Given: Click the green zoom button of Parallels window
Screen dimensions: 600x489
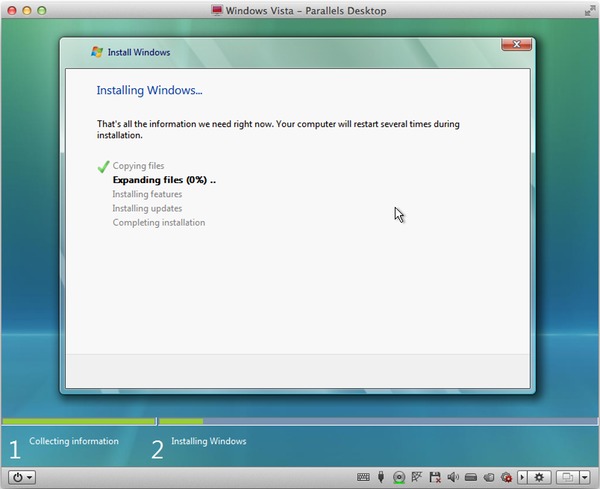Looking at the screenshot, I should 41,10.
